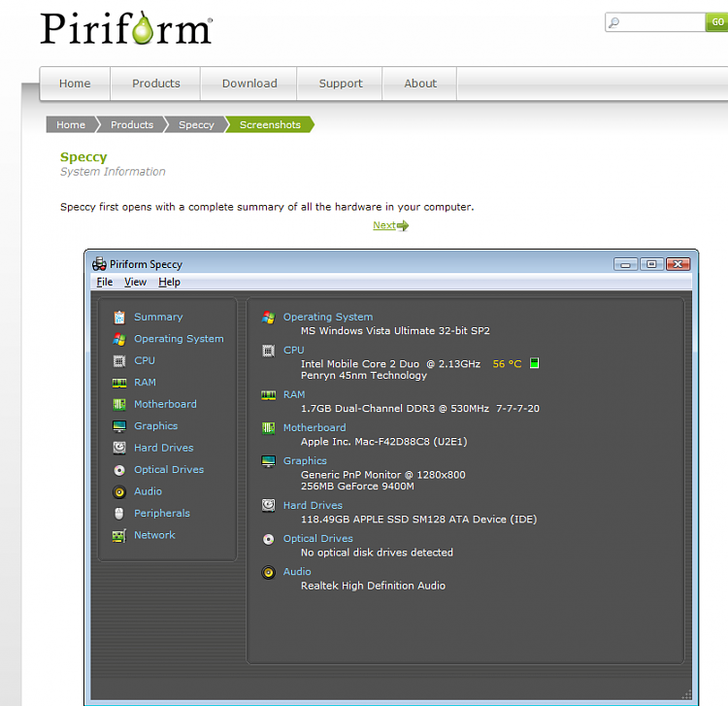Click the RAM icon in summary panel
The image size is (728, 706).
tap(268, 395)
